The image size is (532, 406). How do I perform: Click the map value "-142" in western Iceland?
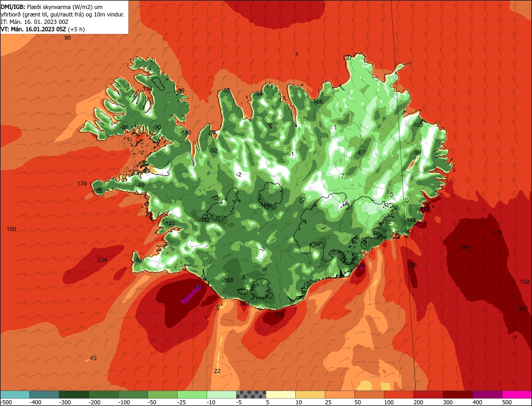pos(204,220)
